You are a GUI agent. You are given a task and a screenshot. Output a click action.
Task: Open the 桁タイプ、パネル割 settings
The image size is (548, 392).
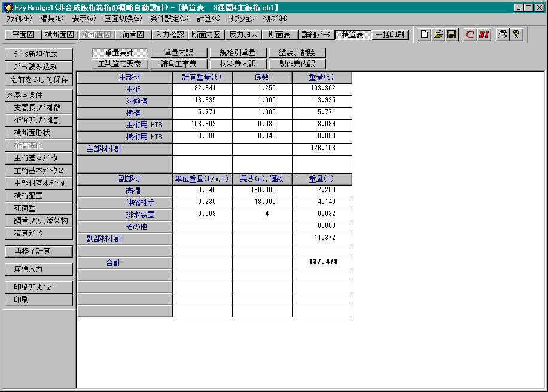click(x=39, y=120)
